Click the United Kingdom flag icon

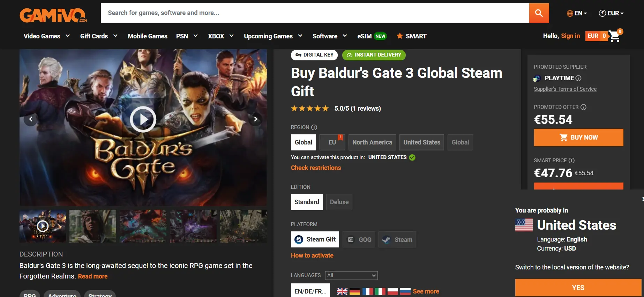point(342,291)
